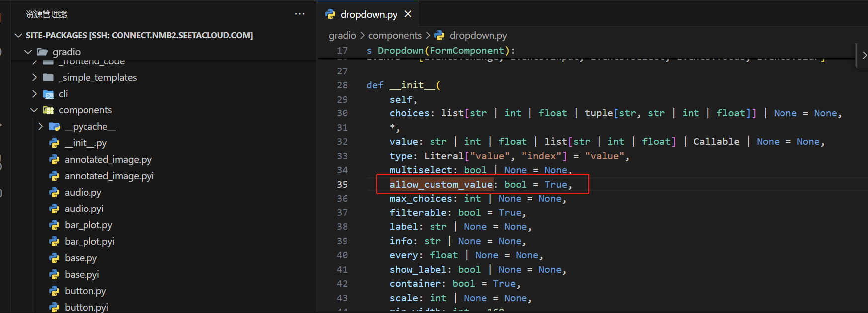Viewport: 868px width, 313px height.
Task: Open button.py file
Action: [x=85, y=291]
